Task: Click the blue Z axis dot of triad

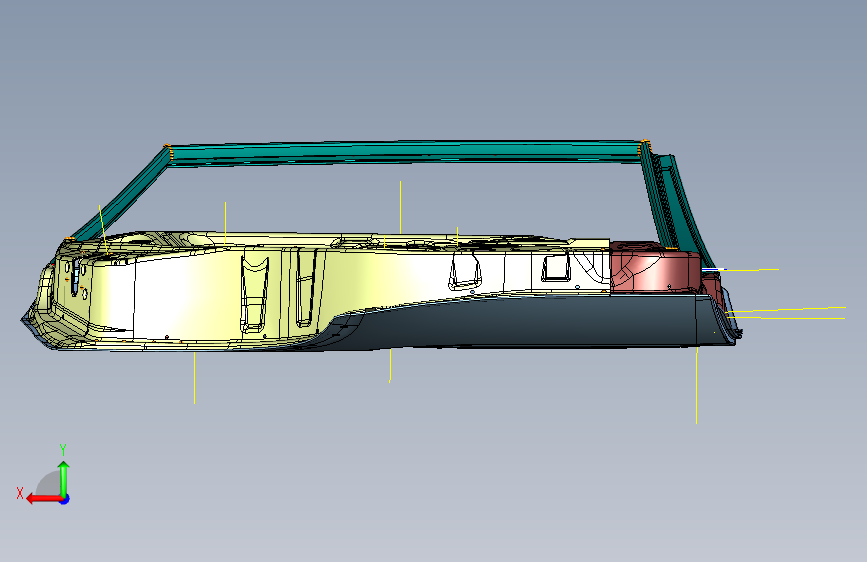Action: tap(65, 499)
